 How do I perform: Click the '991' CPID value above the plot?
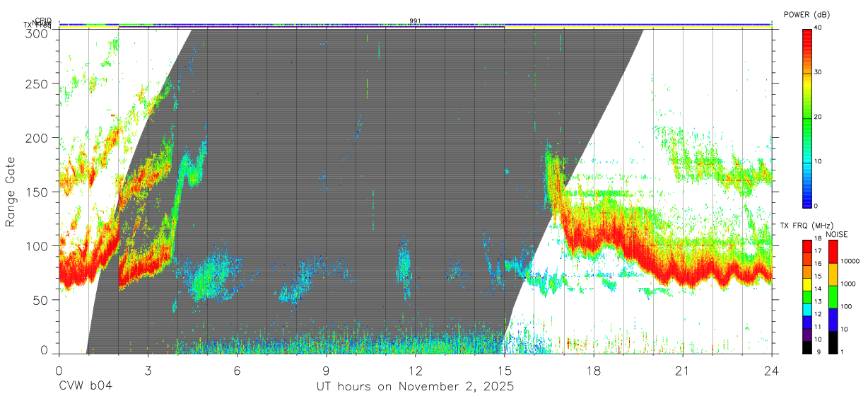coord(415,21)
